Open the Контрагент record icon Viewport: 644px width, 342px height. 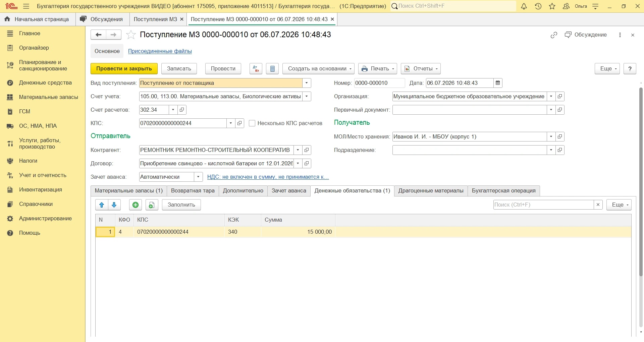click(x=307, y=150)
